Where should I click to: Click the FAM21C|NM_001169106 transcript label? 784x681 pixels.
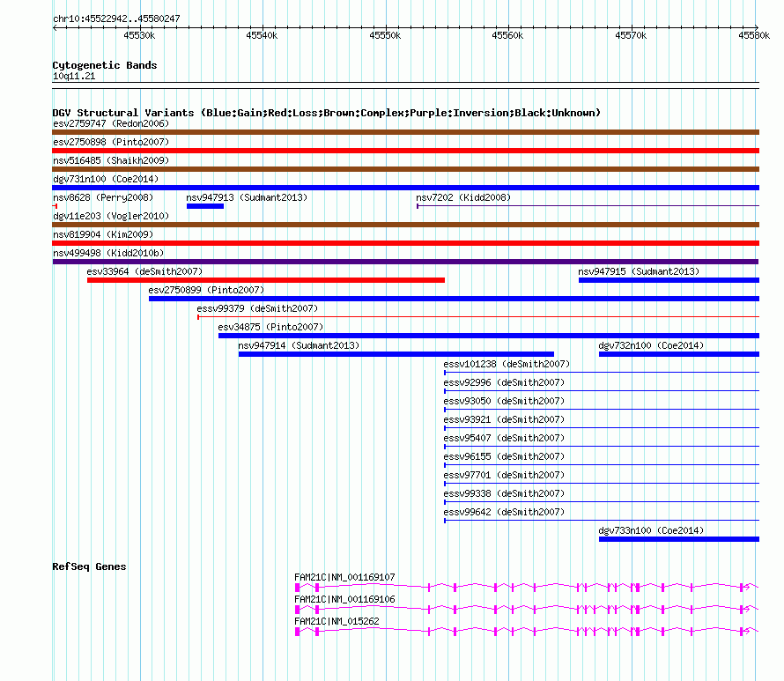(344, 599)
